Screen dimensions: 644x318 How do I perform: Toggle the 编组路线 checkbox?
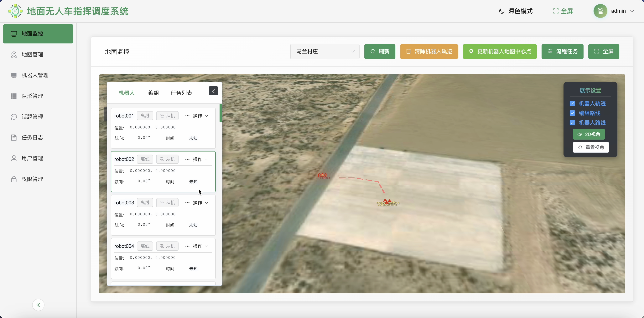click(x=572, y=113)
